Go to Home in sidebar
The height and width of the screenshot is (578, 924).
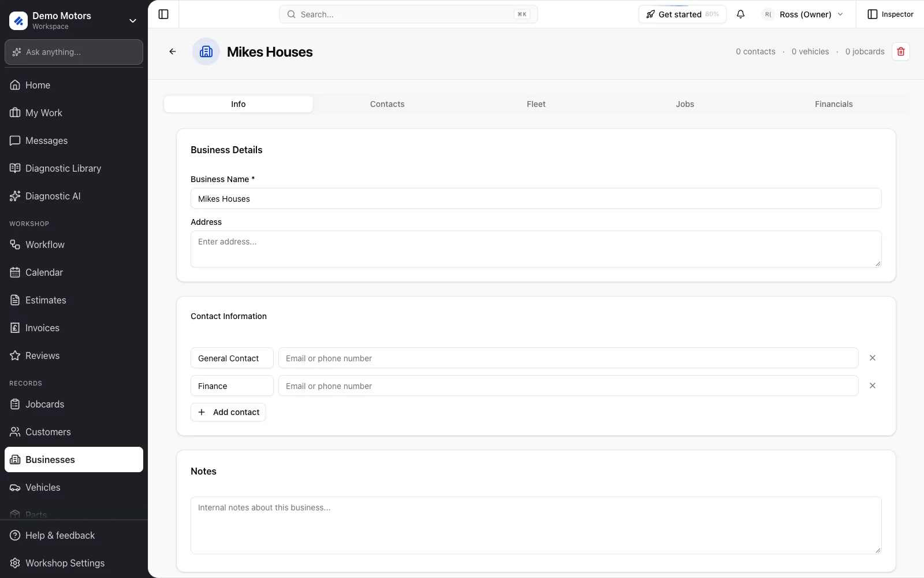coord(74,85)
